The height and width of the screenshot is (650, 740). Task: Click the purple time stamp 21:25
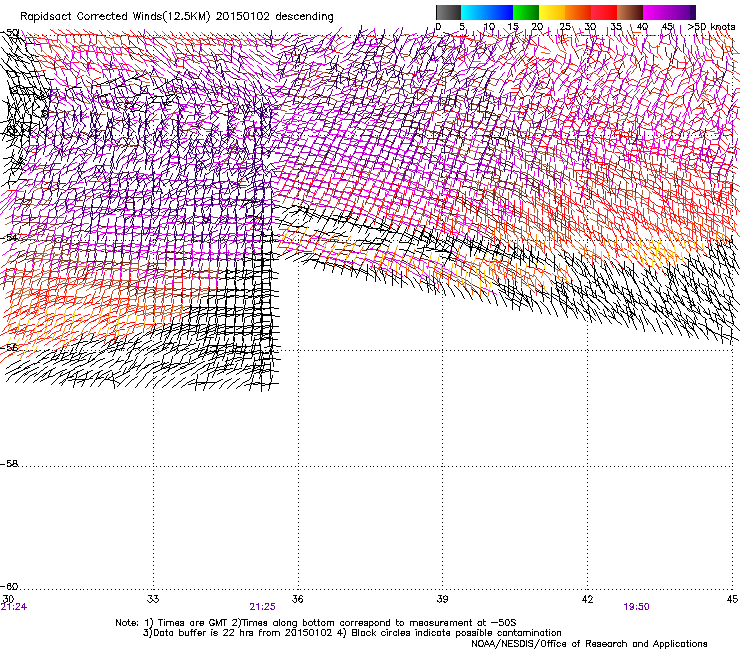(262, 607)
